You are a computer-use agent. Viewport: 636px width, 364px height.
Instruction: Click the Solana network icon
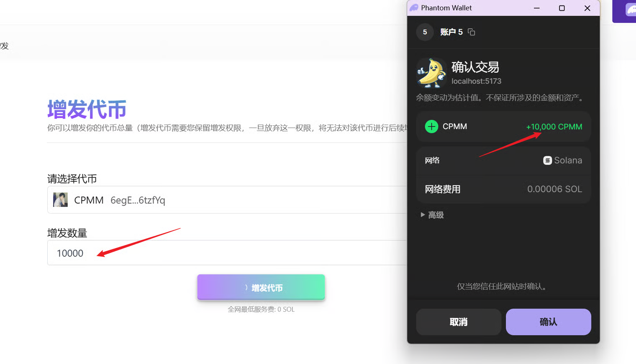click(547, 160)
